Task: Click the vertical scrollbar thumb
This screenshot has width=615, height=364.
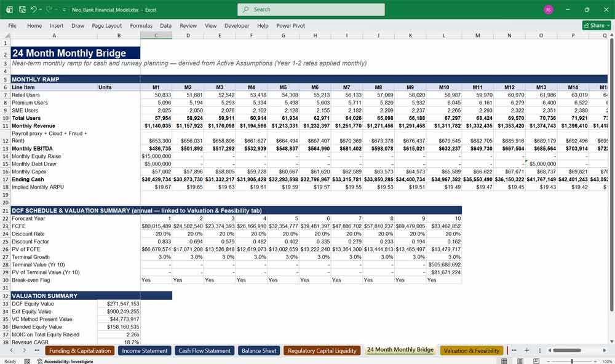Action: 612,175
